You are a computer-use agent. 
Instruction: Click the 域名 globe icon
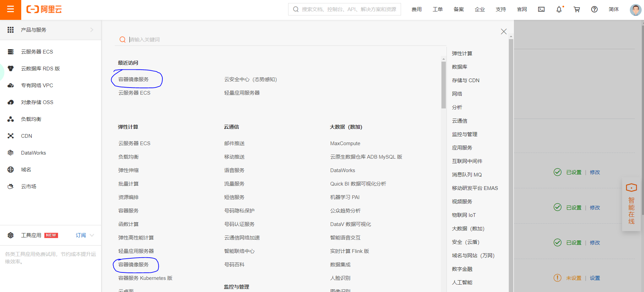click(x=11, y=170)
